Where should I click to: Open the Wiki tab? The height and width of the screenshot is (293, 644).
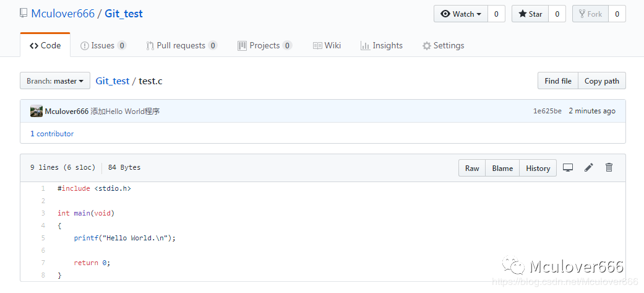pos(327,45)
